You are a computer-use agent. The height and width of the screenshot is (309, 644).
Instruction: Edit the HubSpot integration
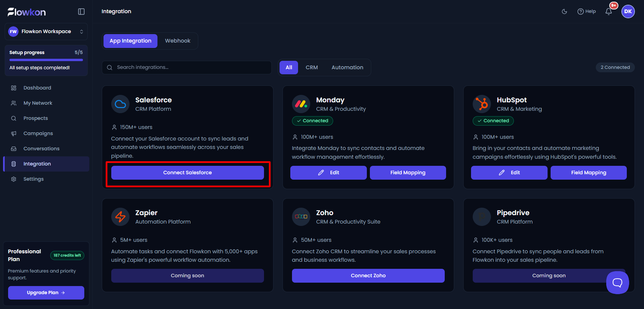coord(509,173)
